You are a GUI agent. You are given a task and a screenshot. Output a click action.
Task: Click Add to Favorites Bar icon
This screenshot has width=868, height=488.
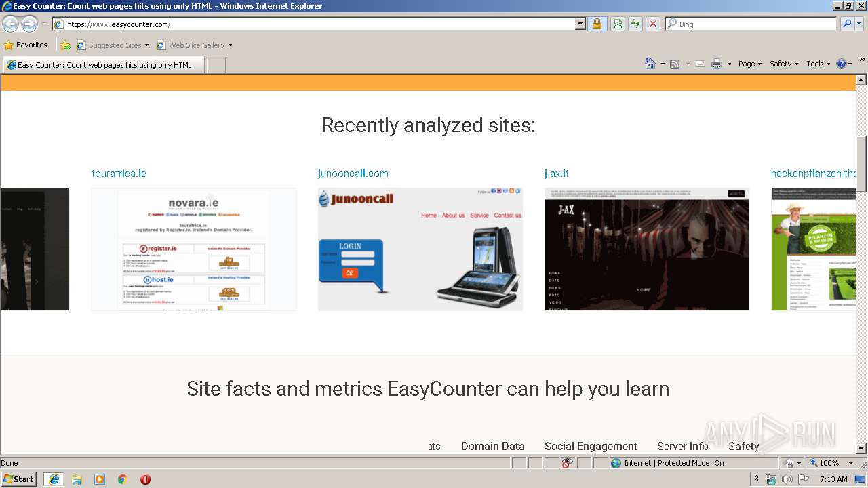click(x=64, y=45)
